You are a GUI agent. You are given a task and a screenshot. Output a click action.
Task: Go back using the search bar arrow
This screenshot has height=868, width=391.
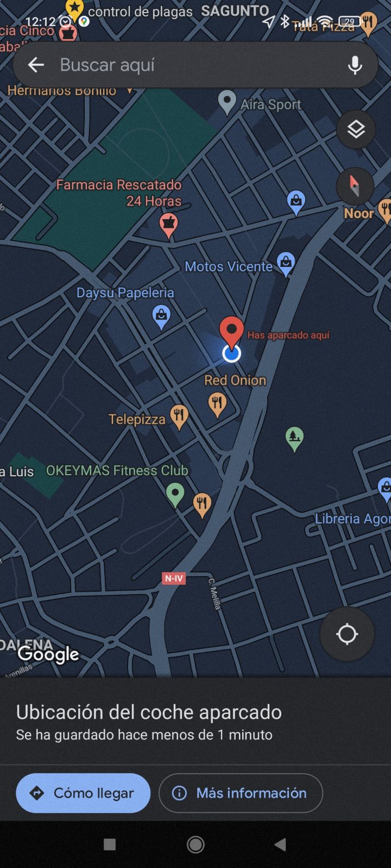pyautogui.click(x=36, y=65)
